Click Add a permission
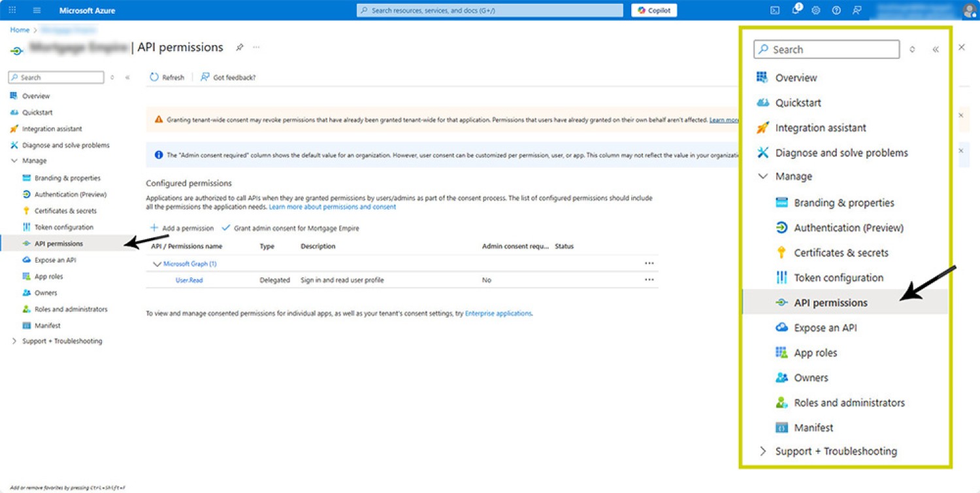 [182, 228]
